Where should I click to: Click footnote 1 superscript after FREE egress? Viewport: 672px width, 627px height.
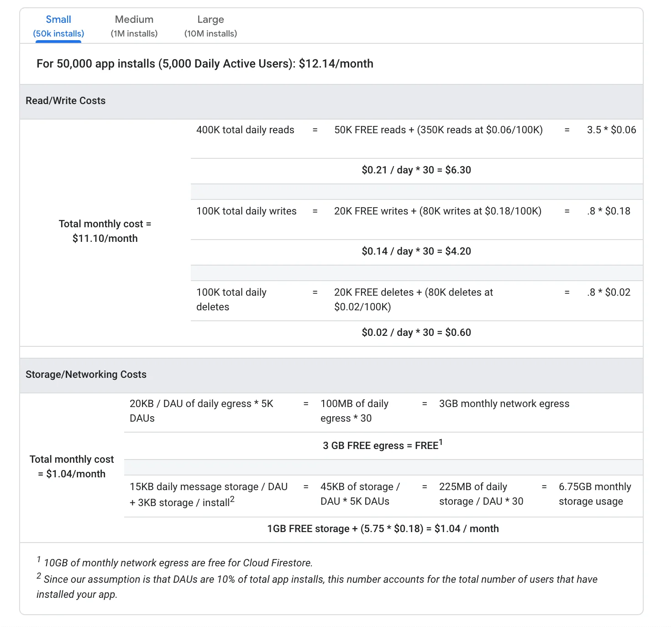click(x=441, y=442)
